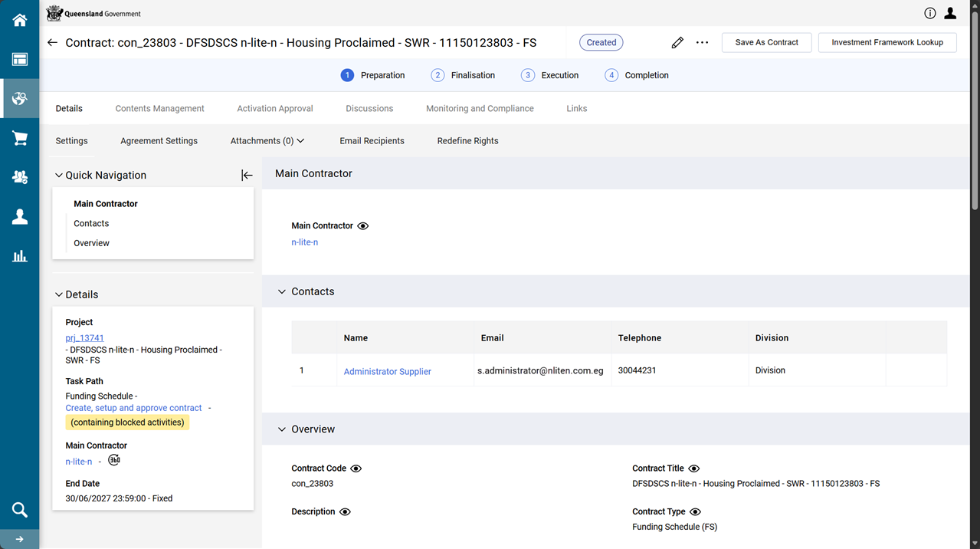Open the Agreement Settings tab
This screenshot has height=549, width=980.
point(159,141)
